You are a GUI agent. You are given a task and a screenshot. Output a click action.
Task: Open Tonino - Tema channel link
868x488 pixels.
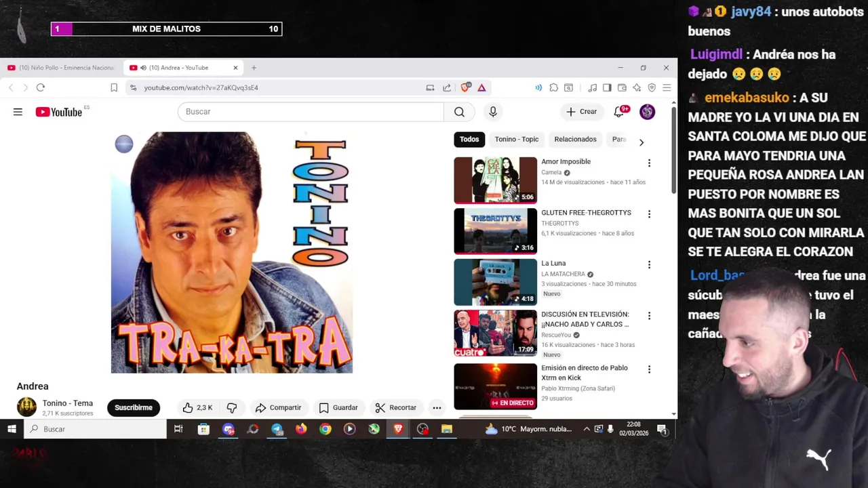[x=68, y=403]
